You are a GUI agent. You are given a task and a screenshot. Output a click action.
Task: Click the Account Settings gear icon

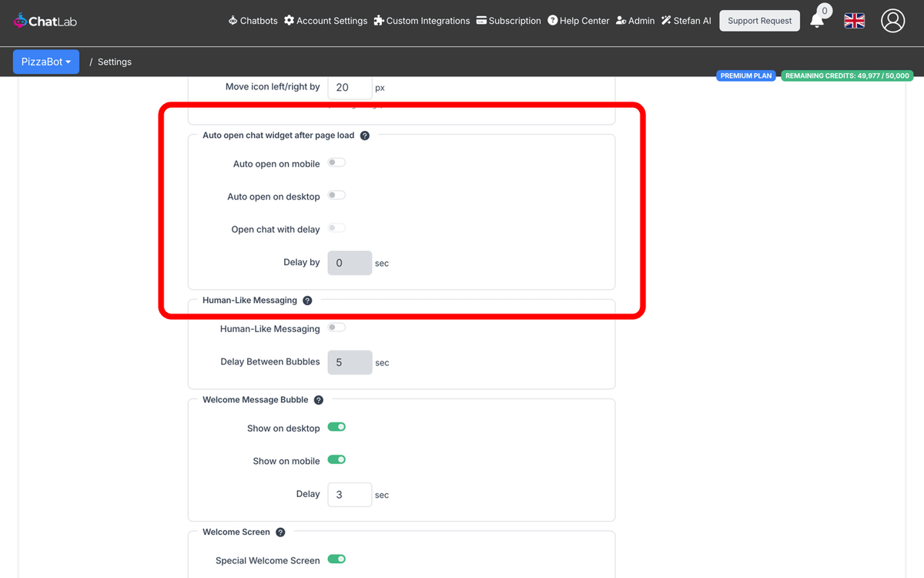(x=289, y=21)
